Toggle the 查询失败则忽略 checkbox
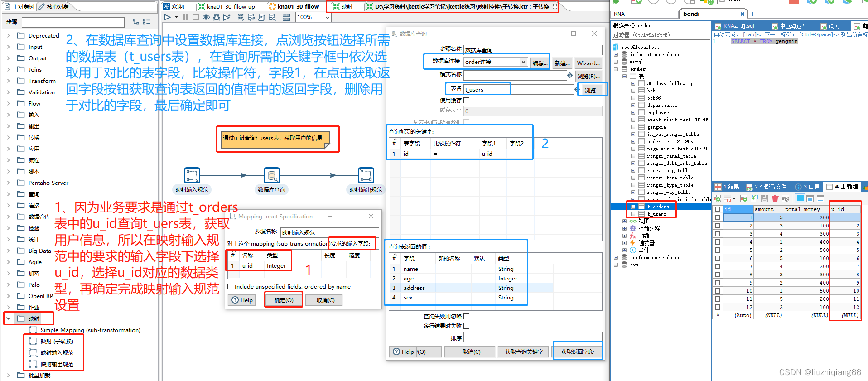 click(x=467, y=316)
